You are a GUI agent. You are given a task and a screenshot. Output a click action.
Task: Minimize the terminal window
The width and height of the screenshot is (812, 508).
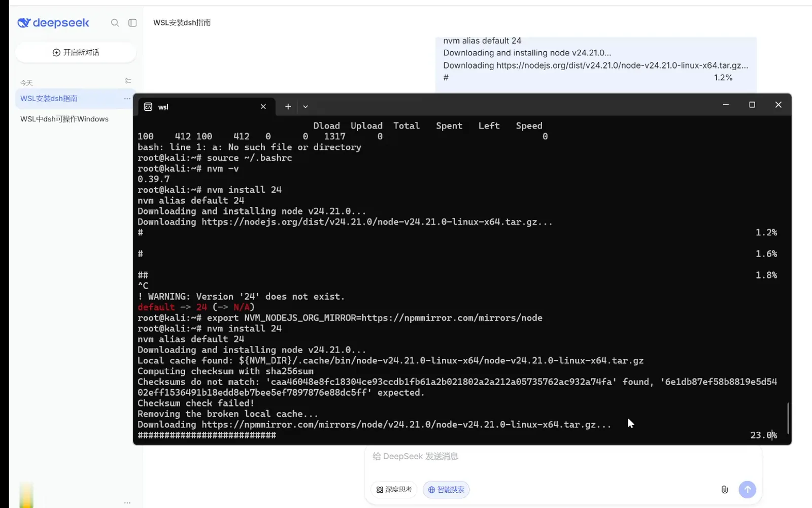point(726,105)
